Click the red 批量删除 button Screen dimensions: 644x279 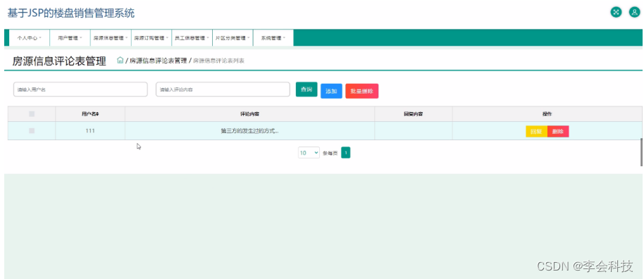362,91
